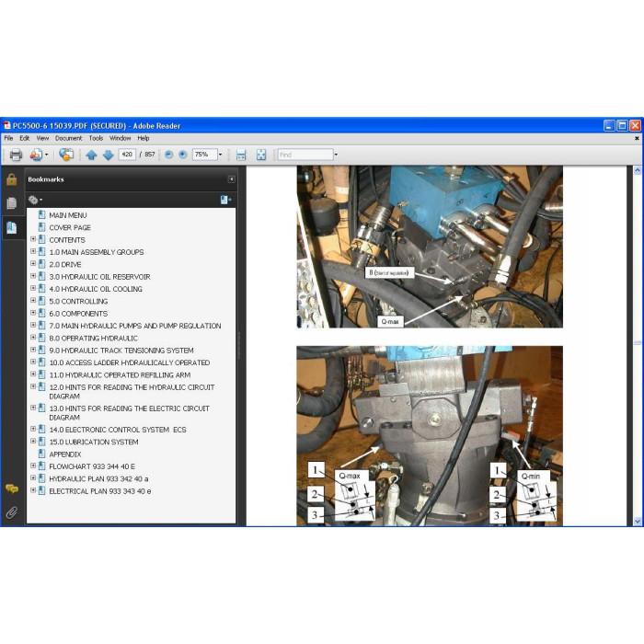644x644 pixels.
Task: Open the Window menu
Action: pos(120,138)
